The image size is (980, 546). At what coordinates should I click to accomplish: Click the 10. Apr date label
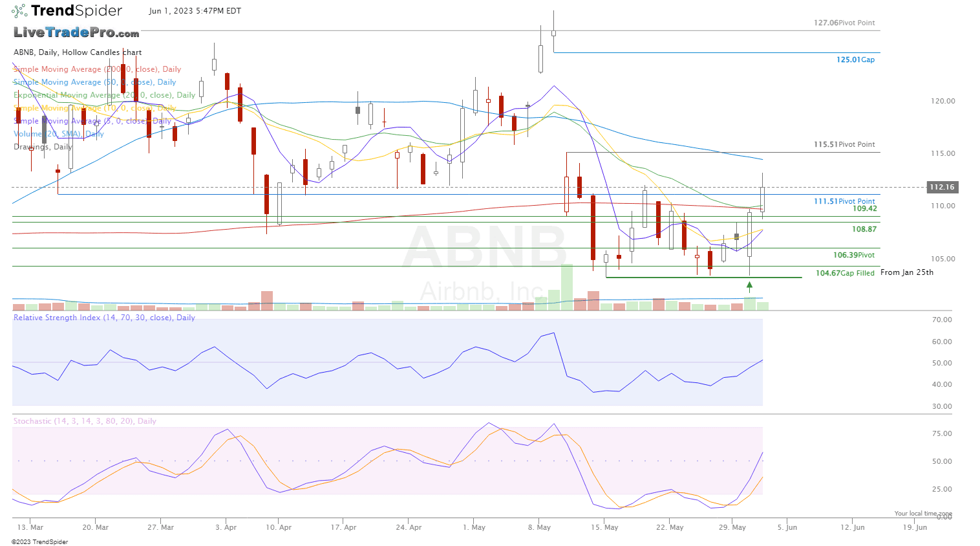(x=279, y=527)
